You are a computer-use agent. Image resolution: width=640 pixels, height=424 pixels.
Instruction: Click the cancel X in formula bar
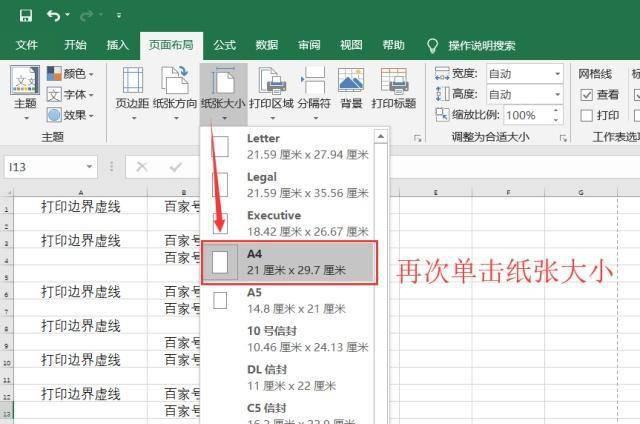pyautogui.click(x=142, y=167)
